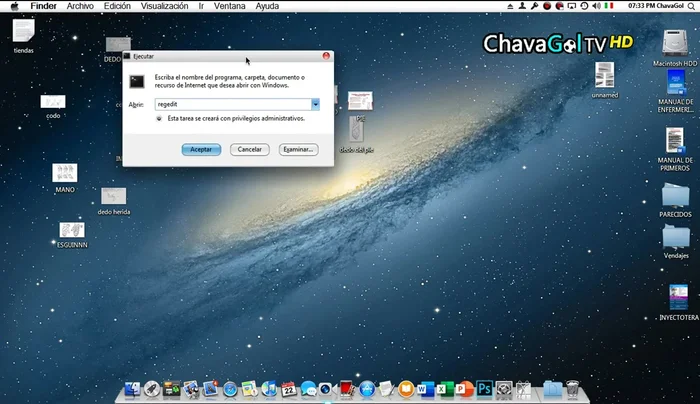Viewport: 700px width, 404px height.
Task: Open Safari compass icon in dock
Action: (230, 390)
